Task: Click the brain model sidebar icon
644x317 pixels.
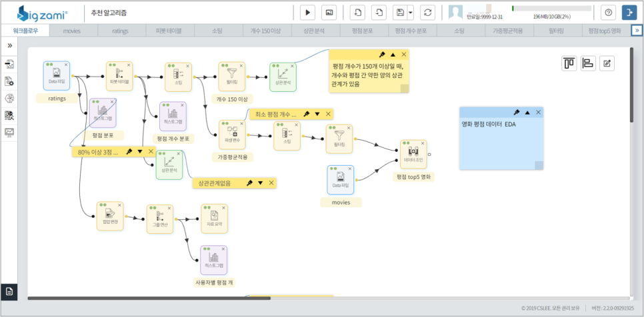Action: pyautogui.click(x=9, y=98)
